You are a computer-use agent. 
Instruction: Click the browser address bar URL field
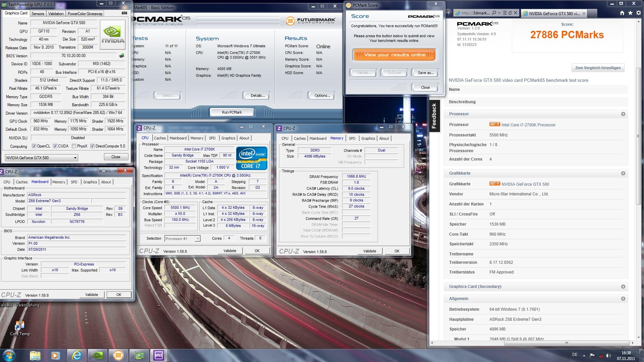[476, 13]
